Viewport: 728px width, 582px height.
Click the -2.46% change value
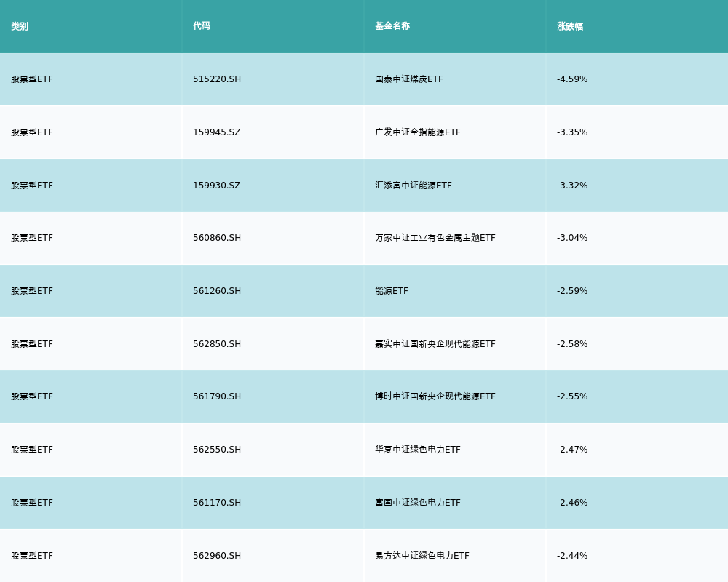[x=572, y=503]
